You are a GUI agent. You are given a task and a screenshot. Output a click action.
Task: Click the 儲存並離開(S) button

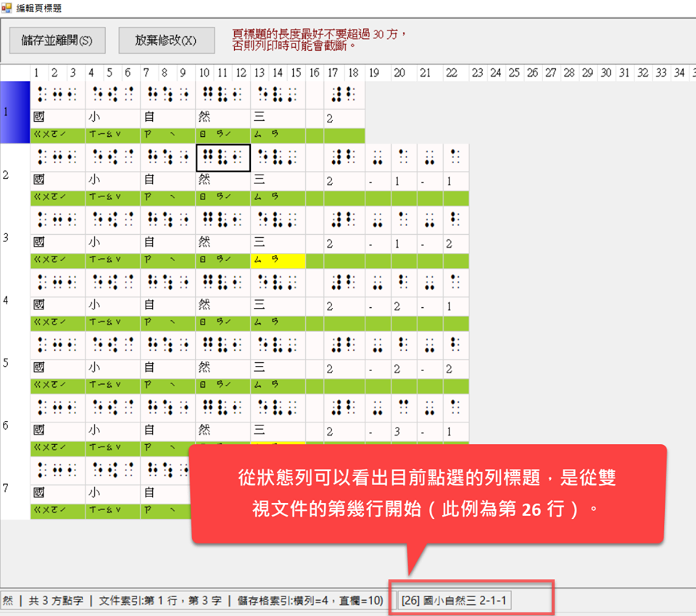57,41
